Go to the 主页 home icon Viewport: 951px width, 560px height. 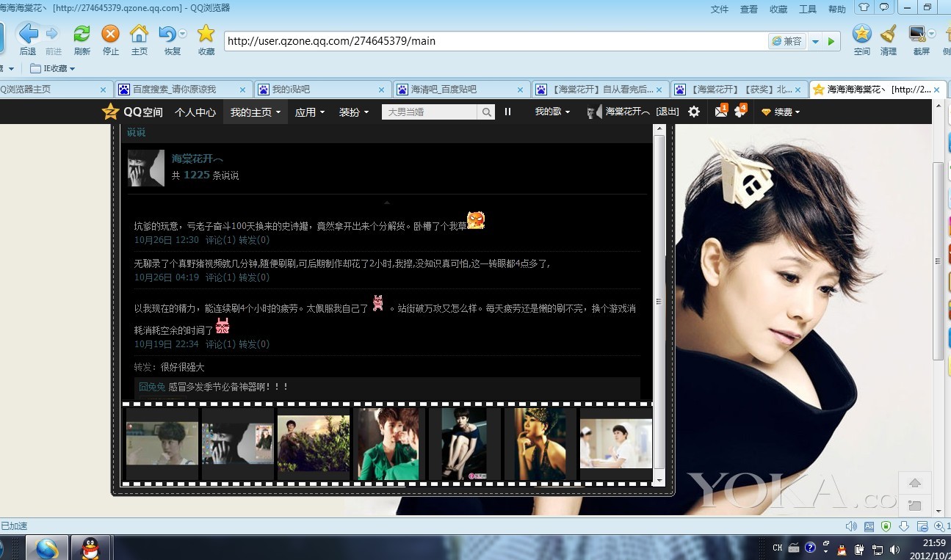pyautogui.click(x=139, y=34)
